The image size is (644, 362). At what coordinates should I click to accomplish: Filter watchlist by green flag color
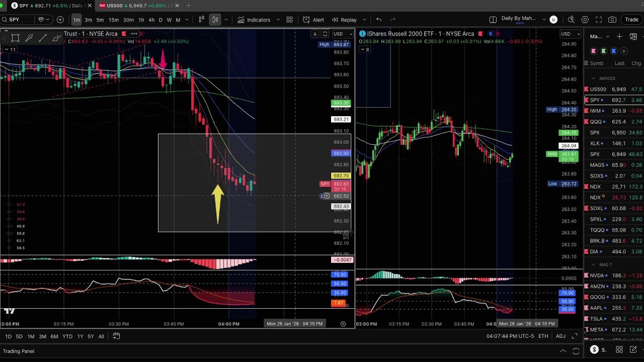(x=604, y=51)
